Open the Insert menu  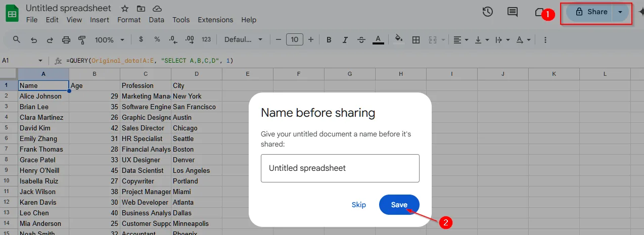100,20
